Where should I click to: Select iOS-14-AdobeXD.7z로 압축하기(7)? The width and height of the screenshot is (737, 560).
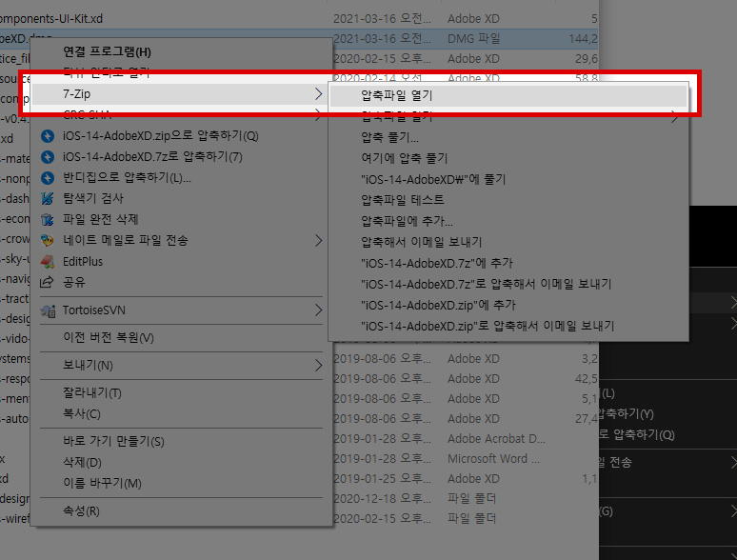coord(152,156)
